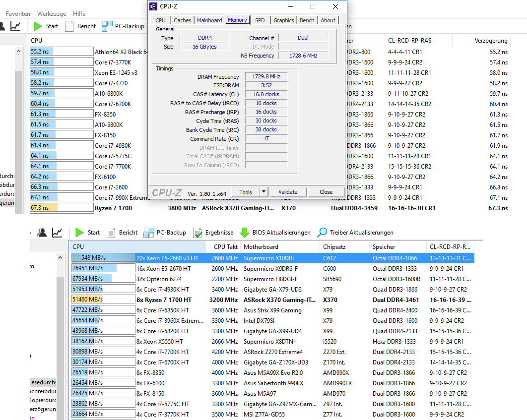Screen dimensions: 527x420
Task: Open the Hilfe menu
Action: point(79,14)
